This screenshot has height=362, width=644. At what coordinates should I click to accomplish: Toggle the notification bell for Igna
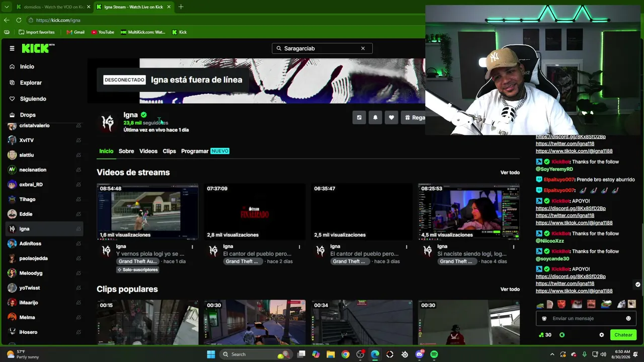click(x=375, y=118)
